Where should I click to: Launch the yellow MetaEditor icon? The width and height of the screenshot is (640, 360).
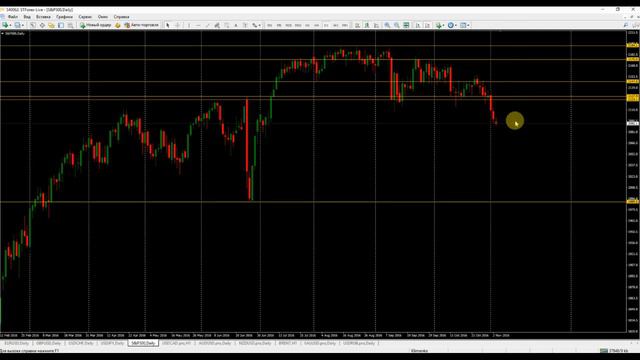point(118,25)
